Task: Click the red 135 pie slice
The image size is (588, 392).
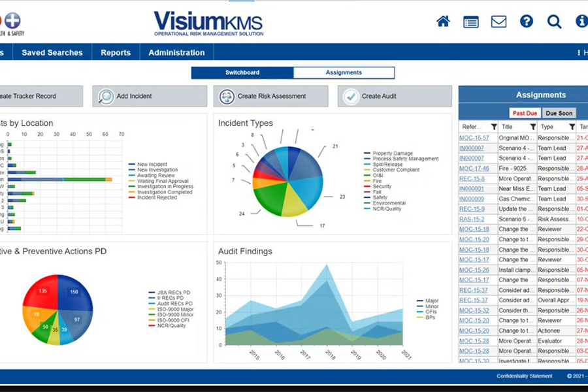Action: tap(42, 293)
